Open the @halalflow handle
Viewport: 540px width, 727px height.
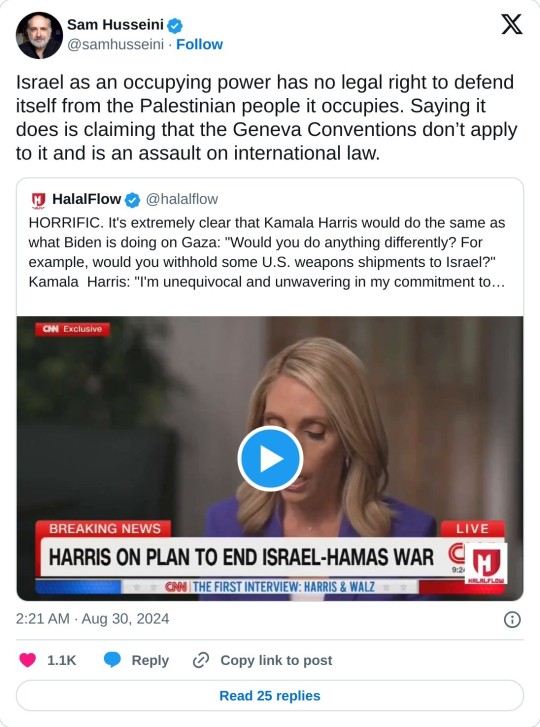(182, 199)
